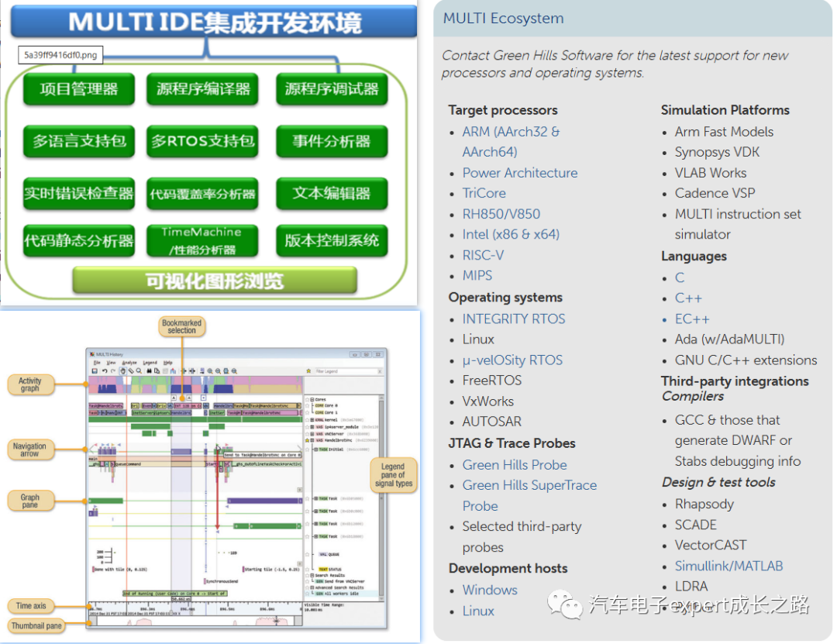Screen dimensions: 837x644
Task: Click Save icon in MULTI History toolbar
Action: tap(95, 371)
